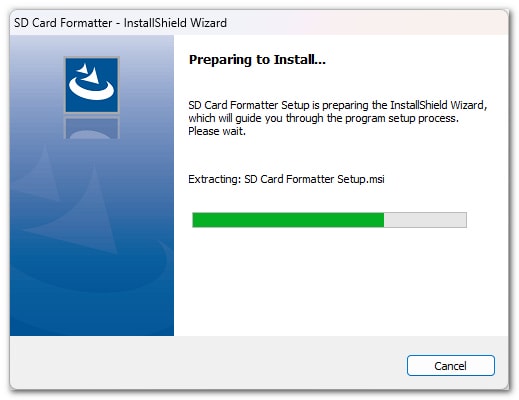Click the "Preparing to Install..." heading
This screenshot has height=400, width=519.
[257, 60]
